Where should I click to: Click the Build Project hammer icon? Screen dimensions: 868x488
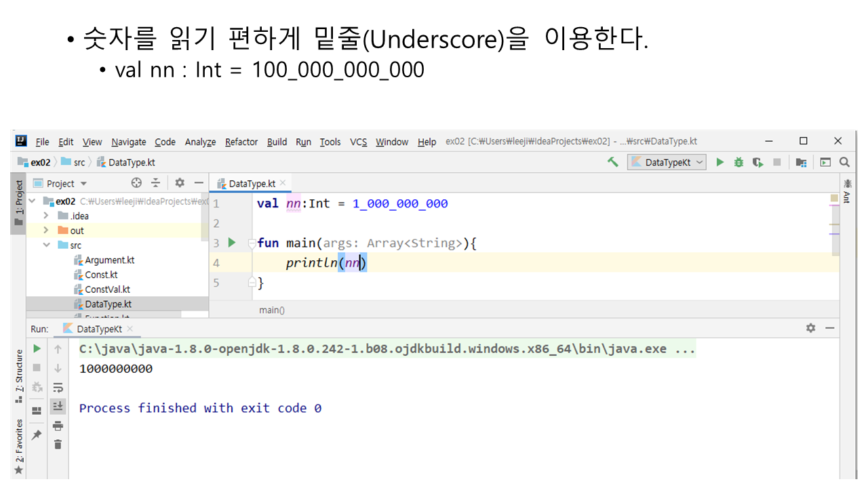click(613, 162)
